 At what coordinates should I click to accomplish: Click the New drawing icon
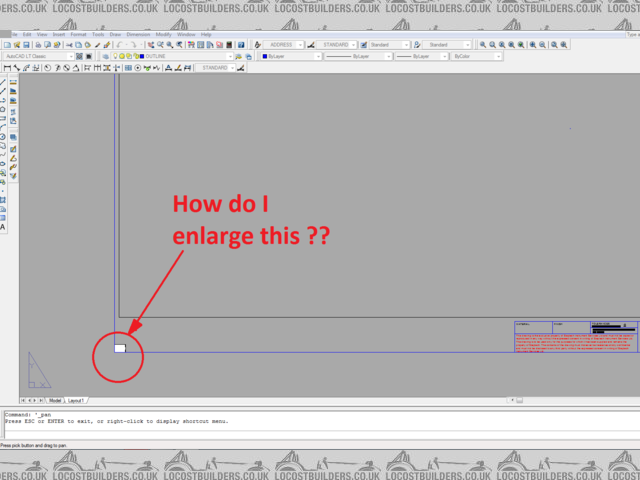(x=6, y=45)
